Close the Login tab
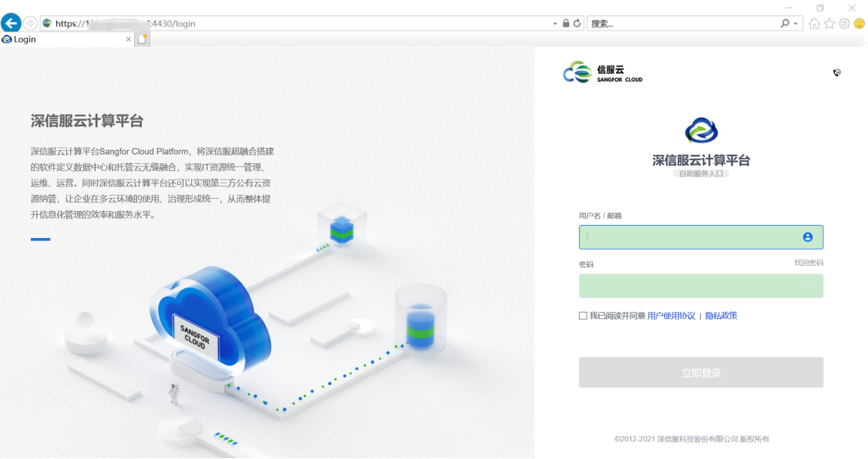Screen dimensions: 868x459 tap(129, 39)
